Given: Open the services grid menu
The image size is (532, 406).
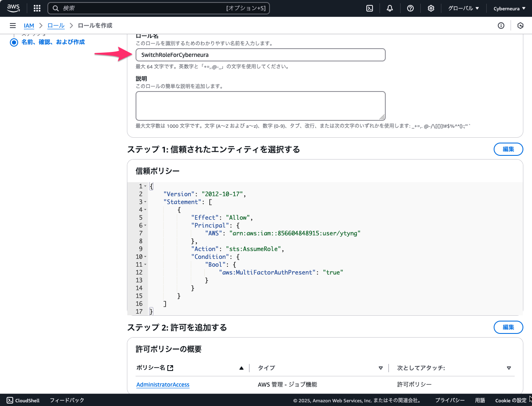Looking at the screenshot, I should click(37, 8).
